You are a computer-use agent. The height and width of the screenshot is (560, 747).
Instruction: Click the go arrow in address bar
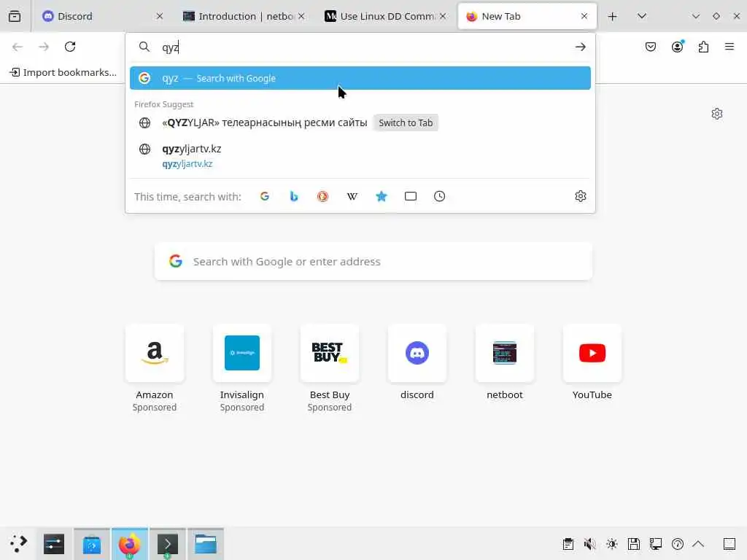tap(580, 47)
